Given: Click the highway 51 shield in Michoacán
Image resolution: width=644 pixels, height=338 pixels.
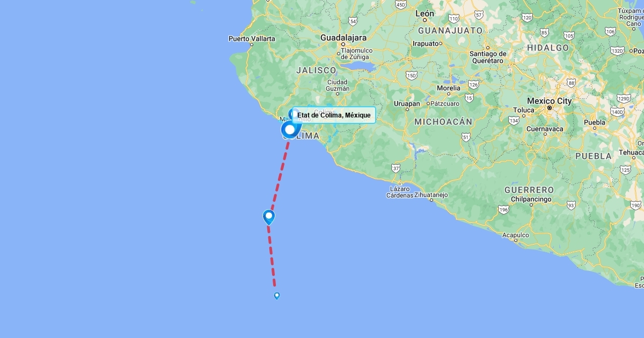Looking at the screenshot, I should [466, 137].
